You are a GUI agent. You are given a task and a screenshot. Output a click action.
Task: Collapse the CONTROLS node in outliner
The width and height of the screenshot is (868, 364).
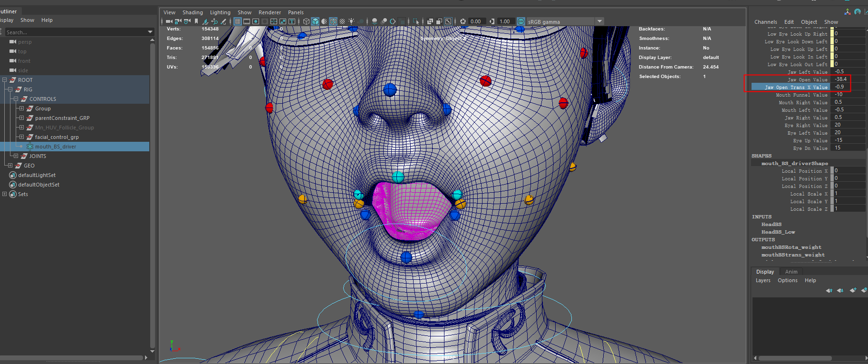click(x=16, y=99)
